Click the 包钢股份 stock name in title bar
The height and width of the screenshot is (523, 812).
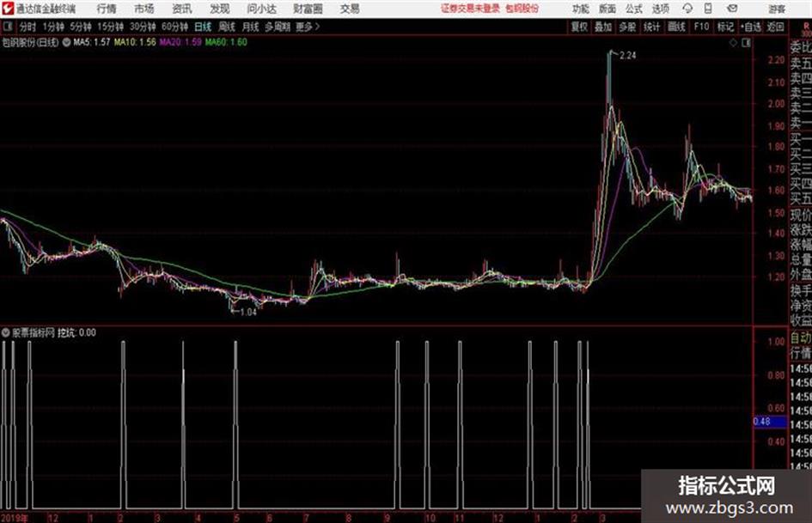pos(522,9)
